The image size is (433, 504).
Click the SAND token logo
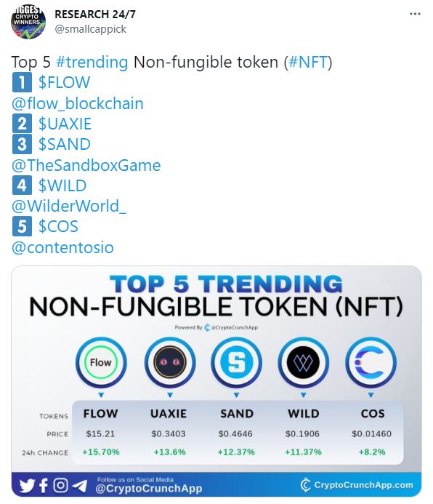point(236,362)
